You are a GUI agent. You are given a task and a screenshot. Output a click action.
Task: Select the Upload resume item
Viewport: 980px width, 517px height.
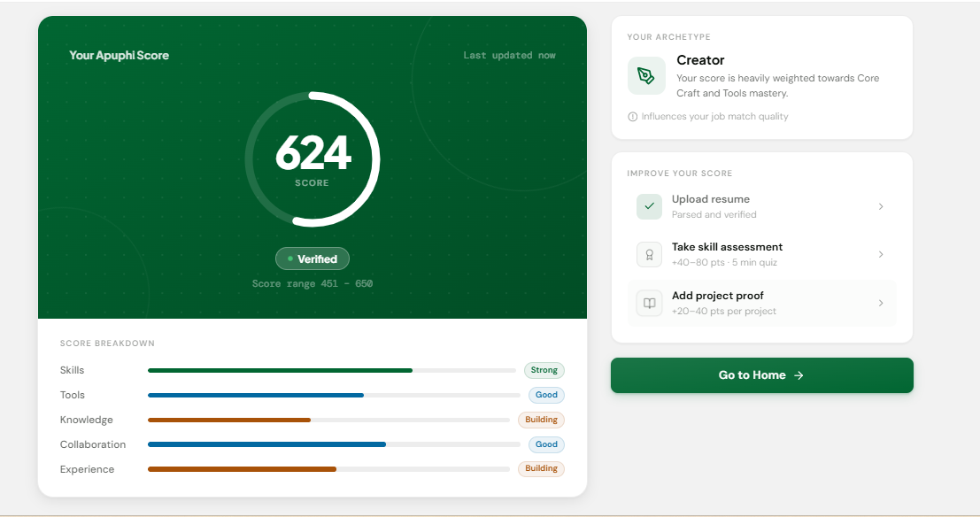[762, 206]
